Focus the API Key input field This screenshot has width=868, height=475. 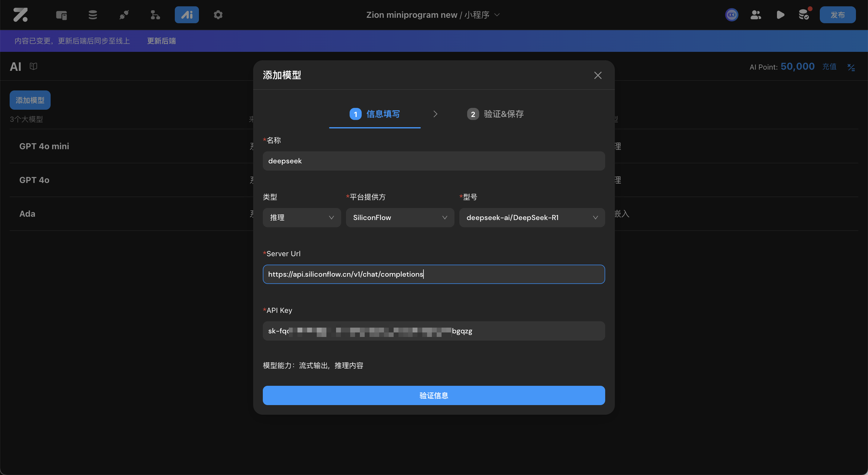pyautogui.click(x=434, y=331)
